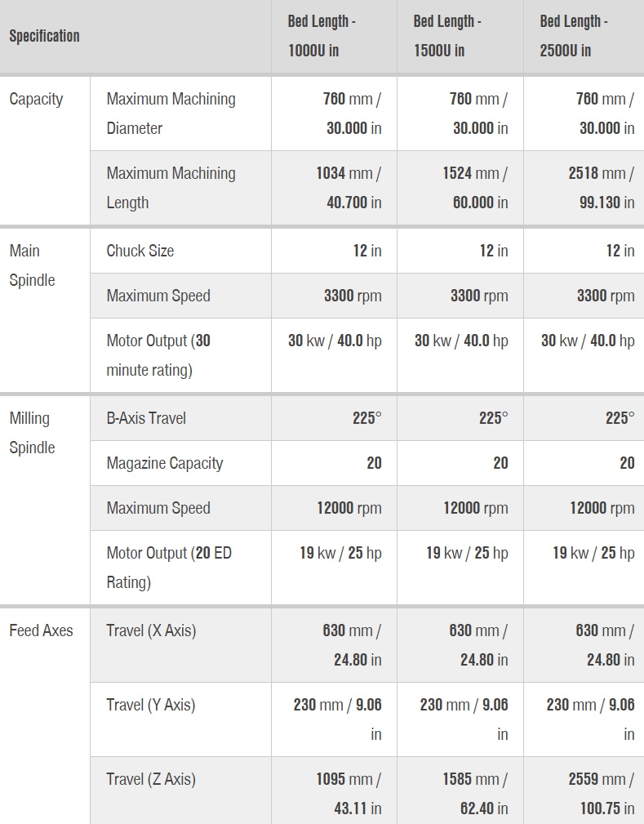
Task: Click the B-Axis Travel row label
Action: pyautogui.click(x=146, y=418)
